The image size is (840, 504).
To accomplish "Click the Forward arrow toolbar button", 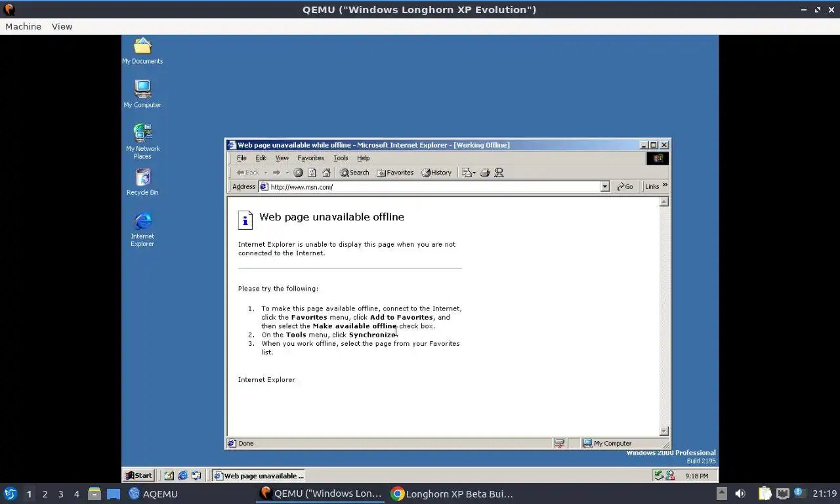I will pos(276,173).
